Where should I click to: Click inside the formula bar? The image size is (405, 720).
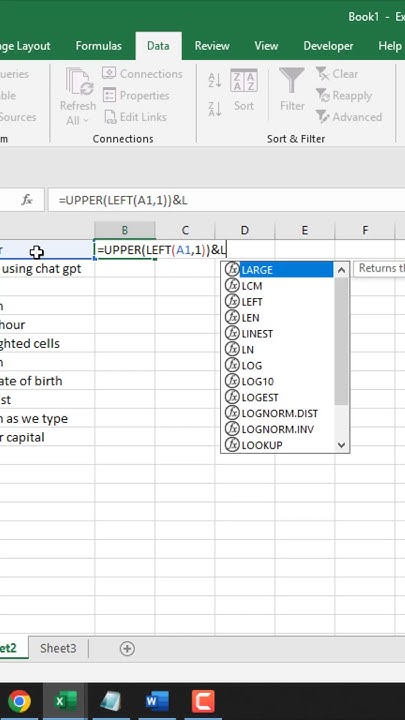(x=226, y=201)
